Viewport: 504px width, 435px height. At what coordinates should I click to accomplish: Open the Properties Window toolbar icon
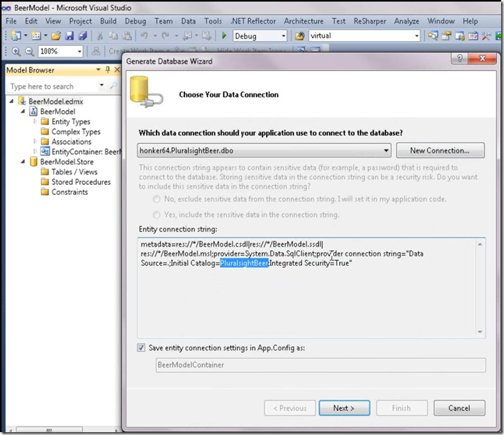pos(446,35)
